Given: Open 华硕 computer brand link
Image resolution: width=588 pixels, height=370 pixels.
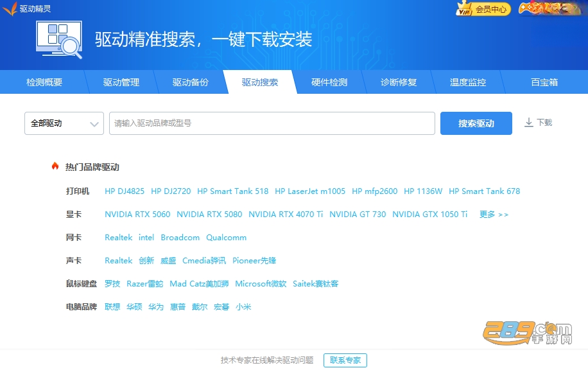Looking at the screenshot, I should pos(134,307).
